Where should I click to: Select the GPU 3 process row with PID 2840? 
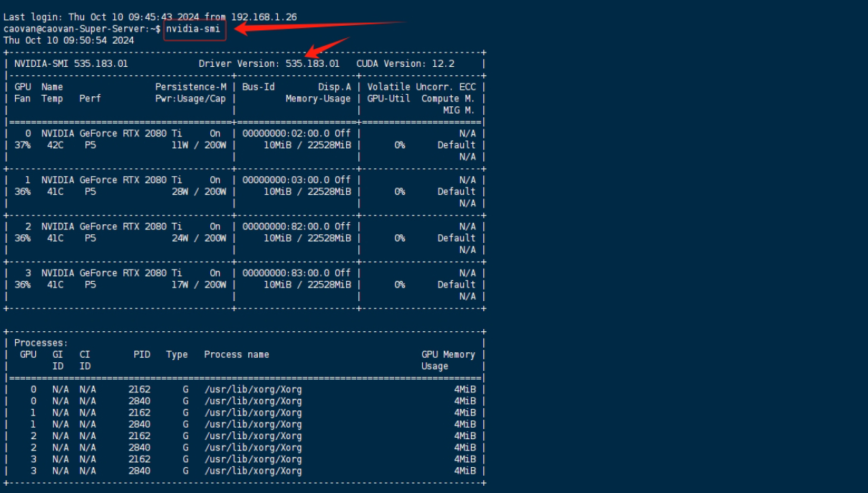pyautogui.click(x=245, y=471)
